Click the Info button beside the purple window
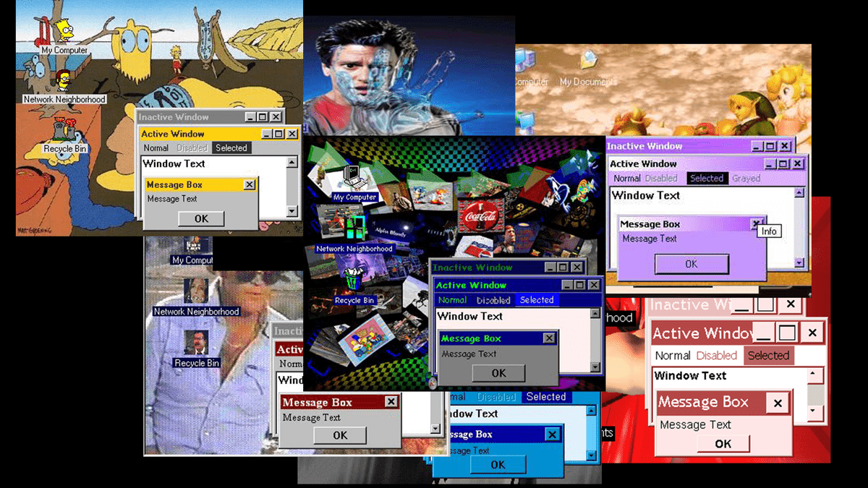 [769, 231]
